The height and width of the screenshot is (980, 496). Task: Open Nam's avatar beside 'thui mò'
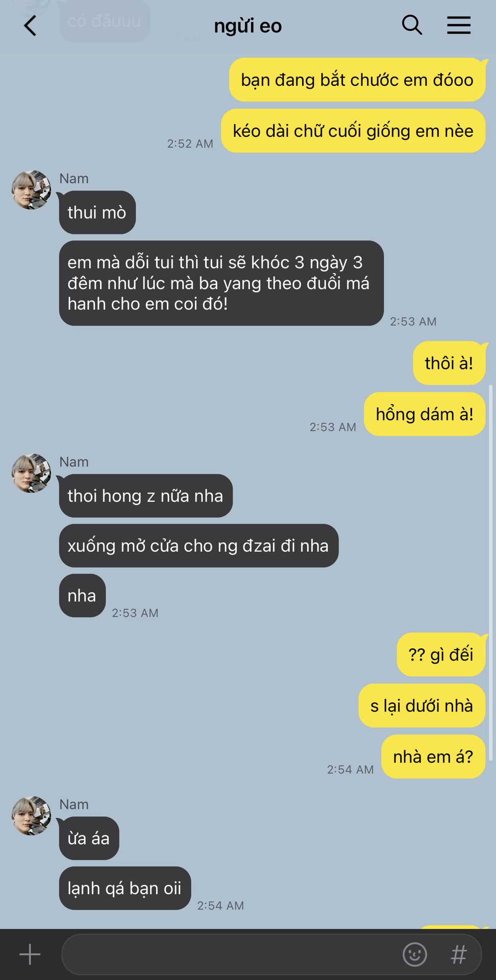click(32, 190)
